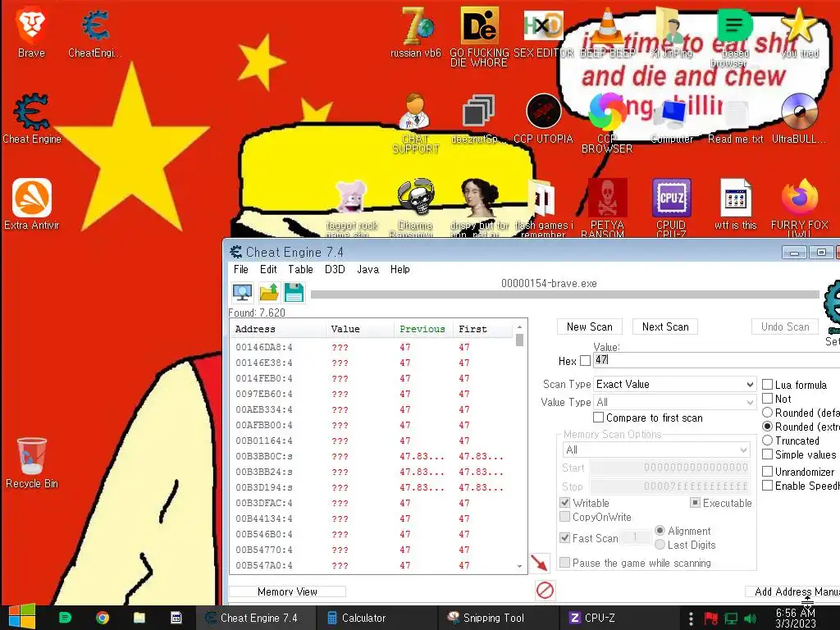
Task: Open the PETYA RANSOM skull icon
Action: pyautogui.click(x=607, y=208)
